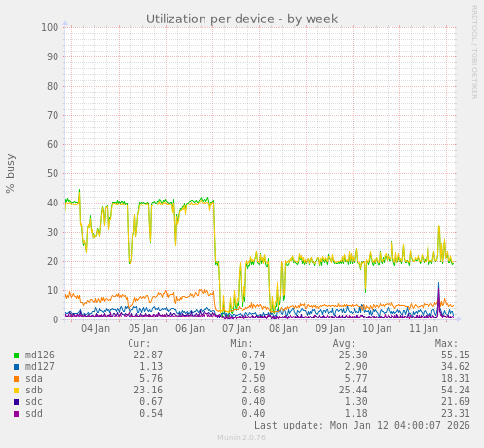This screenshot has height=448, width=484.
Task: Click the '10 Jan' x-axis label
Action: (377, 328)
